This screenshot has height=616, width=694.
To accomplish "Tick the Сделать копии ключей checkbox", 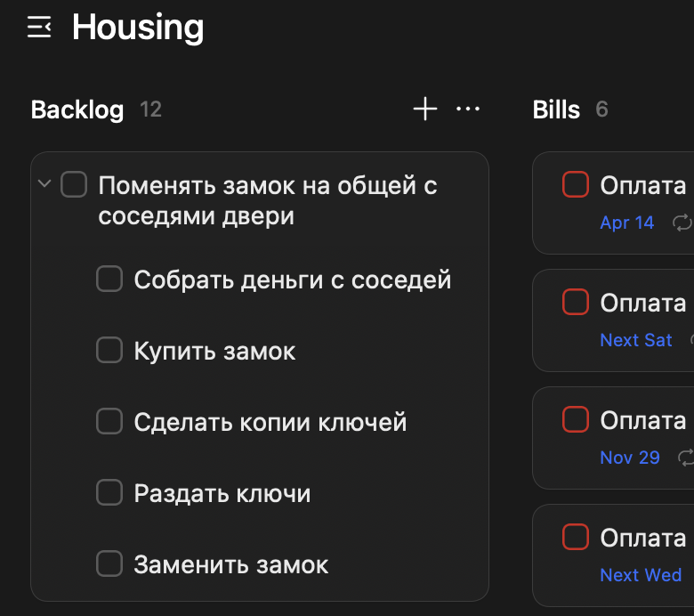I will [x=109, y=421].
